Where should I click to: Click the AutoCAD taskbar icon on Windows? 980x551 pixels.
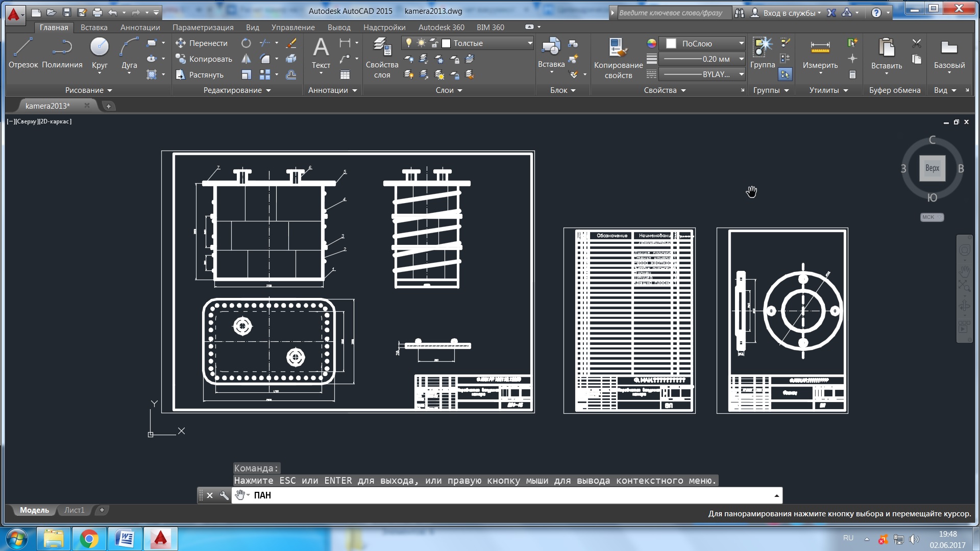tap(161, 538)
